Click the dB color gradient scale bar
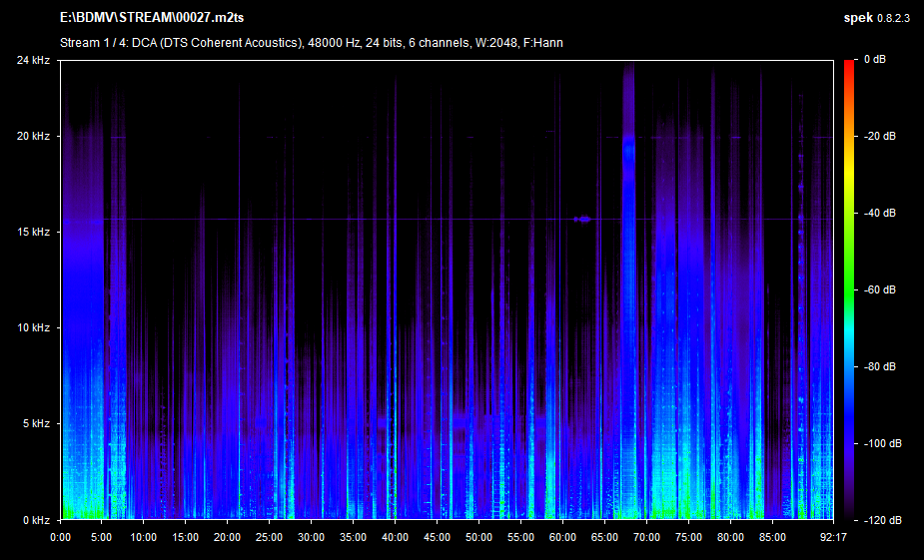Screen dimensions: 924x560 point(849,289)
